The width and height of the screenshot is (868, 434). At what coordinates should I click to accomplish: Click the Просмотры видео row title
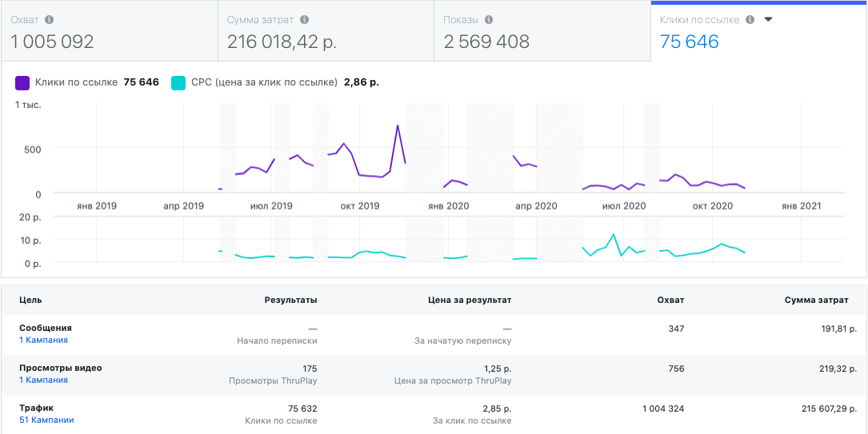click(60, 368)
